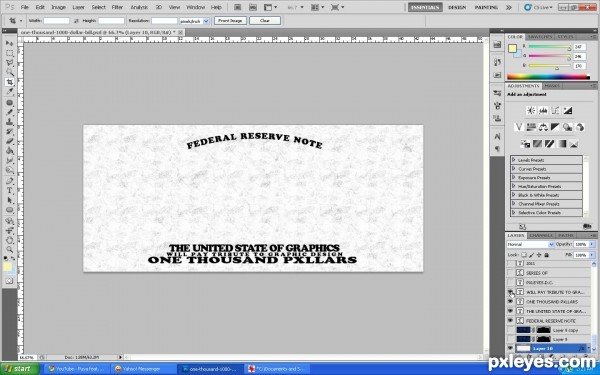Add a Gradient Map adjustment
This screenshot has width=600, height=375.
[561, 144]
